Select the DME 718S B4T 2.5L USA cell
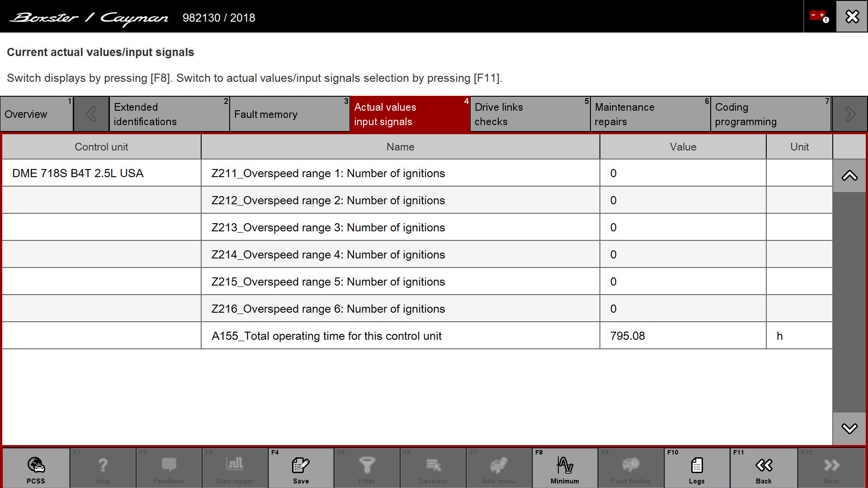Viewport: 868px width, 488px height. 101,173
